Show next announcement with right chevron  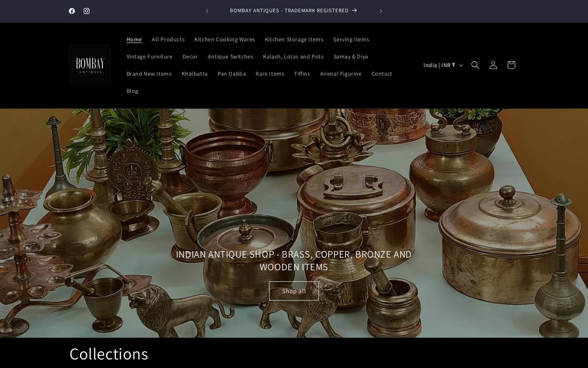pos(381,11)
